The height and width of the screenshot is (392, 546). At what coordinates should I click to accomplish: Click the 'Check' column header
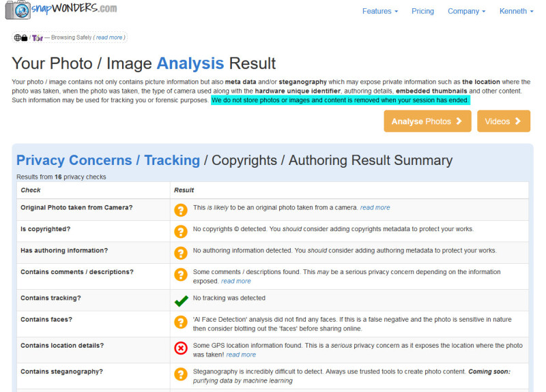coord(31,190)
